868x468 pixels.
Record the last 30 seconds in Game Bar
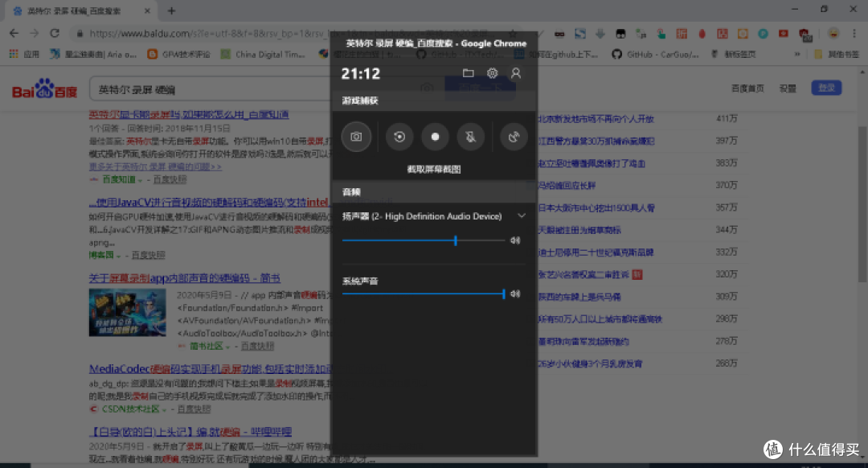coord(399,137)
